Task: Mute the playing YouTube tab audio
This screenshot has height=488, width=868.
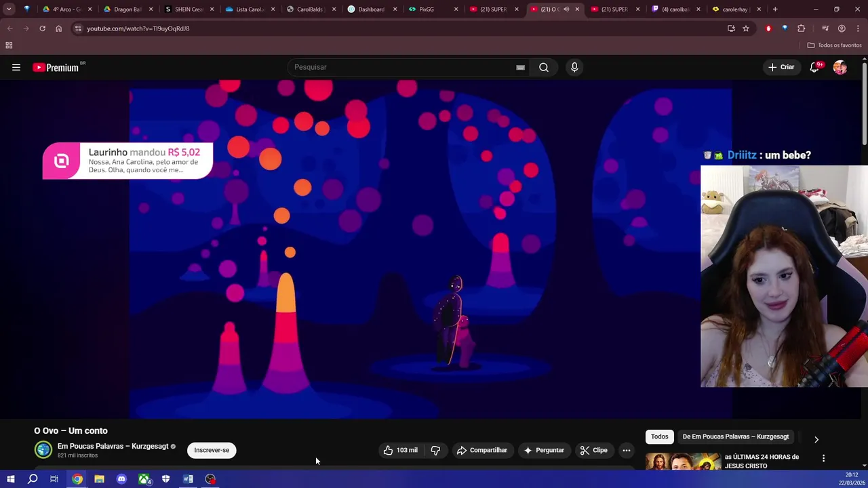Action: (566, 9)
